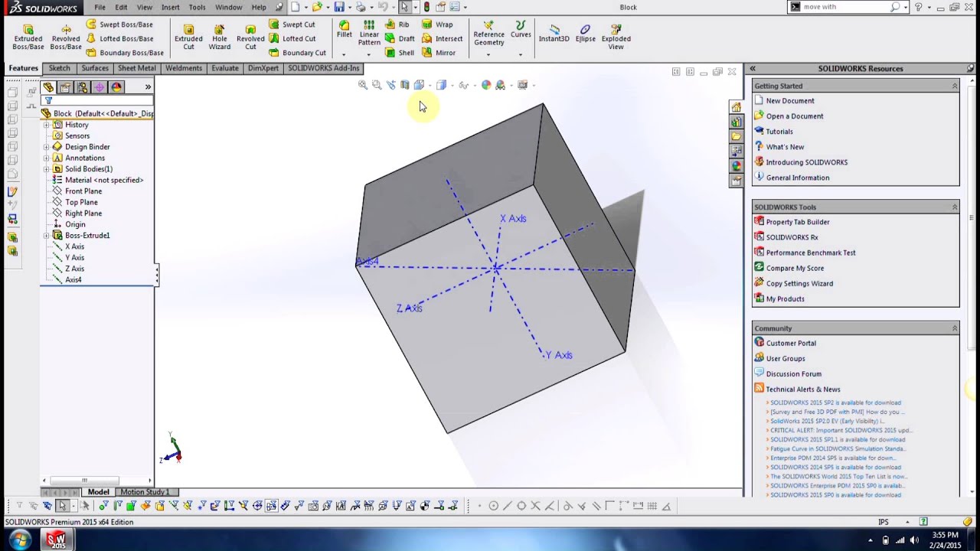Click the Save icon in top toolbar

[339, 7]
